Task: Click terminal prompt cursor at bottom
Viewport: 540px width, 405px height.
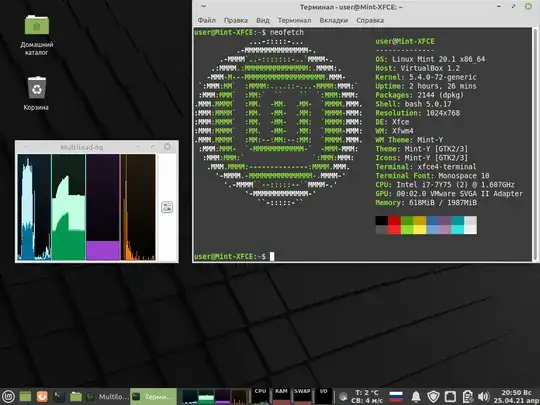Action: click(272, 256)
